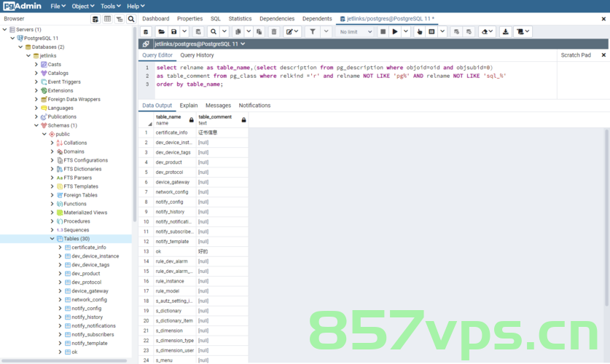Expand the certificate_info table node

(60, 248)
